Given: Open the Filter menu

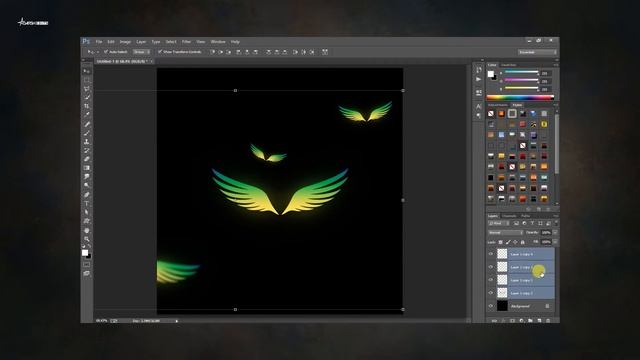Looking at the screenshot, I should tap(186, 42).
